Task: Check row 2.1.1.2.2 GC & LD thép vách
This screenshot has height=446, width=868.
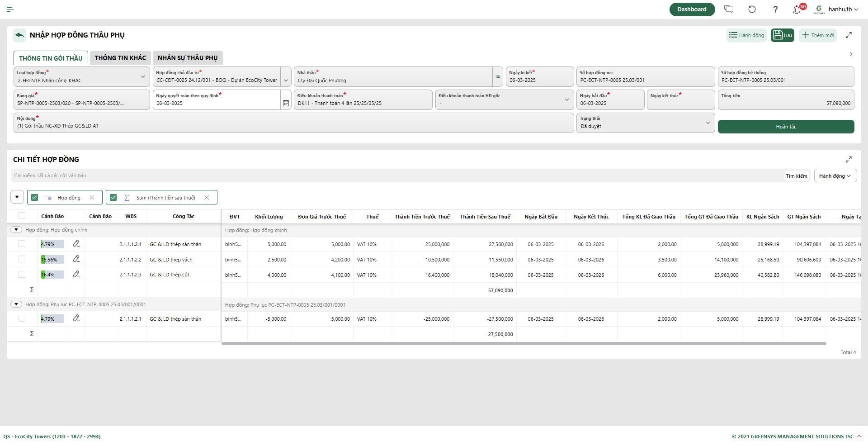Action: click(22, 259)
